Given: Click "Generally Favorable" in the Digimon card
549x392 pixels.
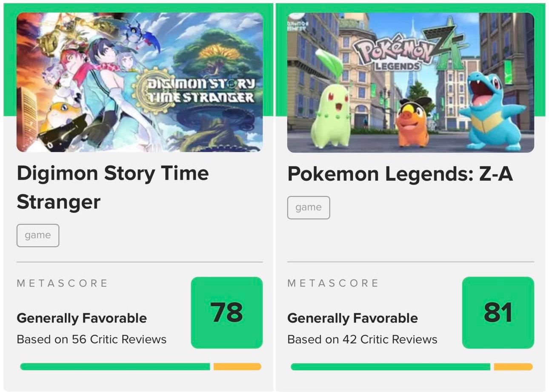Looking at the screenshot, I should coord(82,318).
